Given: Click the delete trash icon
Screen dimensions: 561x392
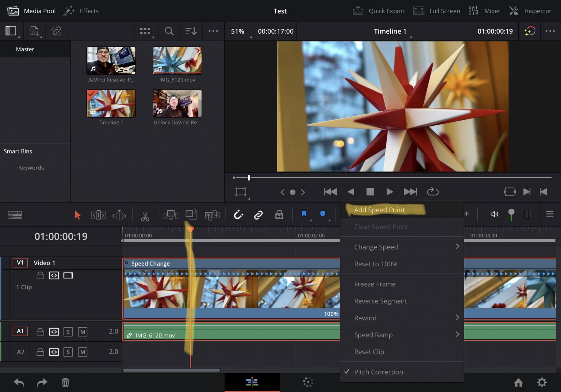Looking at the screenshot, I should pos(65,382).
